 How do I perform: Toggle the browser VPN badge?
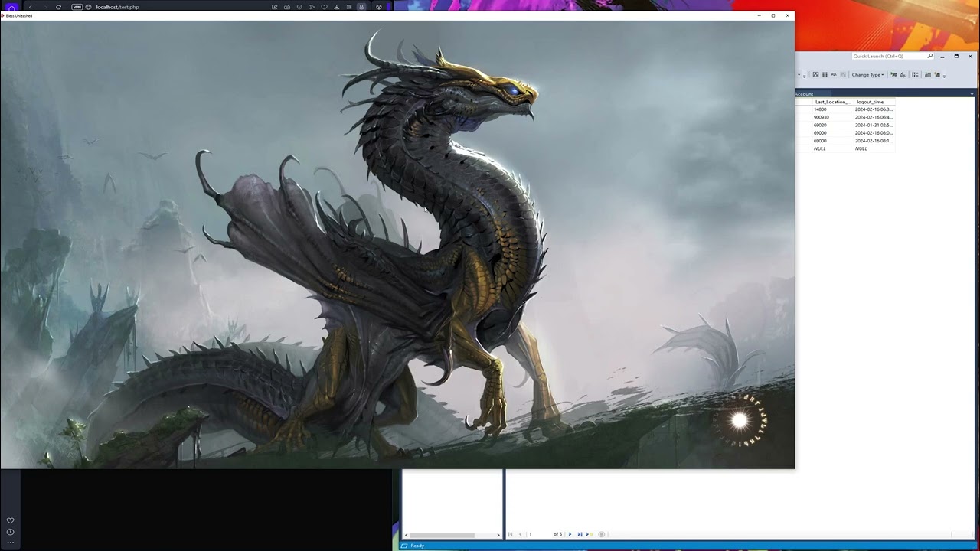pos(77,7)
